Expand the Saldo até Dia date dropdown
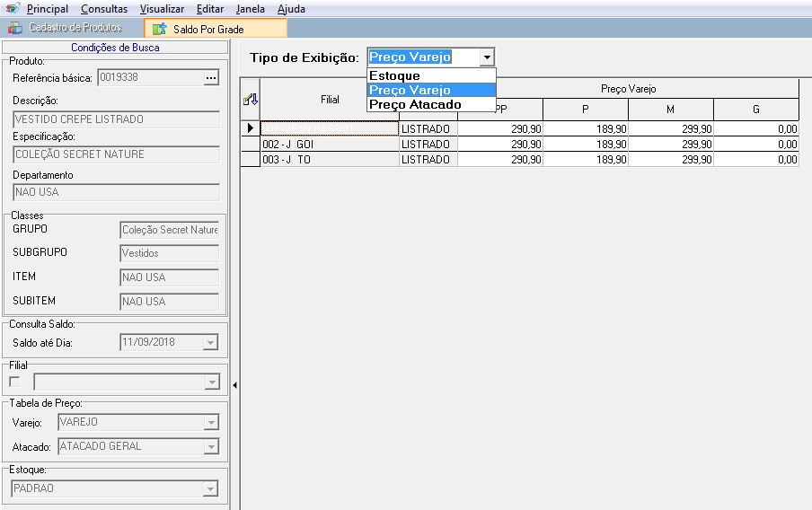 [211, 342]
